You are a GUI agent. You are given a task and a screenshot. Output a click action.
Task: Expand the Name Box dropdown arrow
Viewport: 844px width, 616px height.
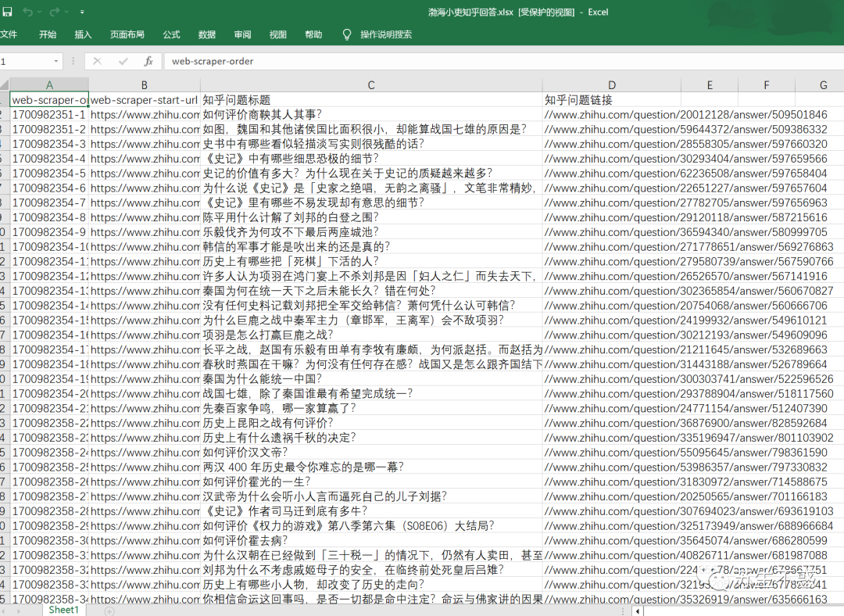pos(56,62)
